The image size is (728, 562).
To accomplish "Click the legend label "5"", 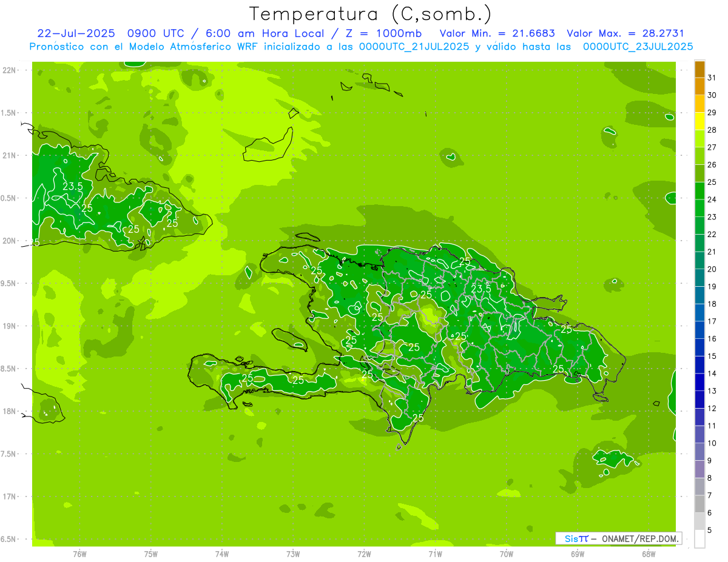I will [x=709, y=530].
